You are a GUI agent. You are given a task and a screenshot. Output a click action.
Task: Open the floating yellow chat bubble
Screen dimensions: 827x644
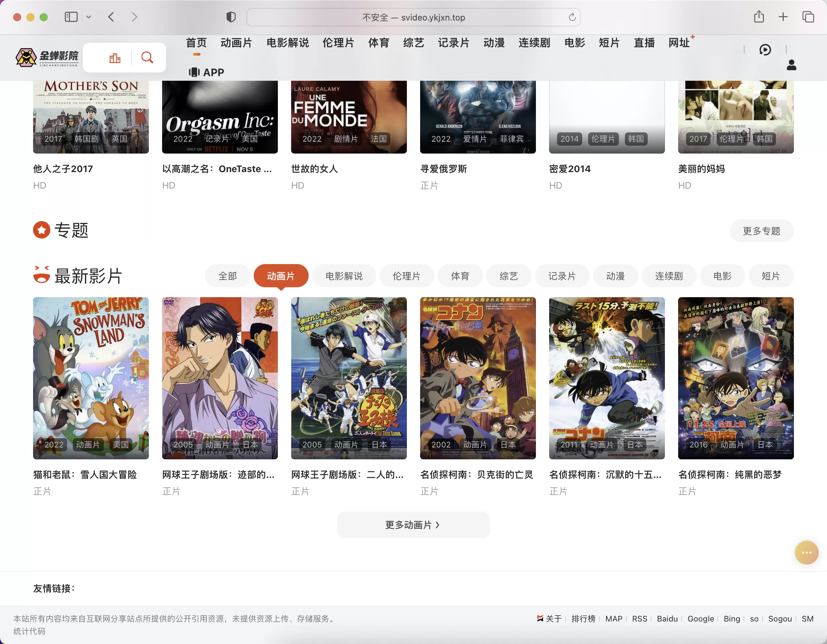click(806, 552)
